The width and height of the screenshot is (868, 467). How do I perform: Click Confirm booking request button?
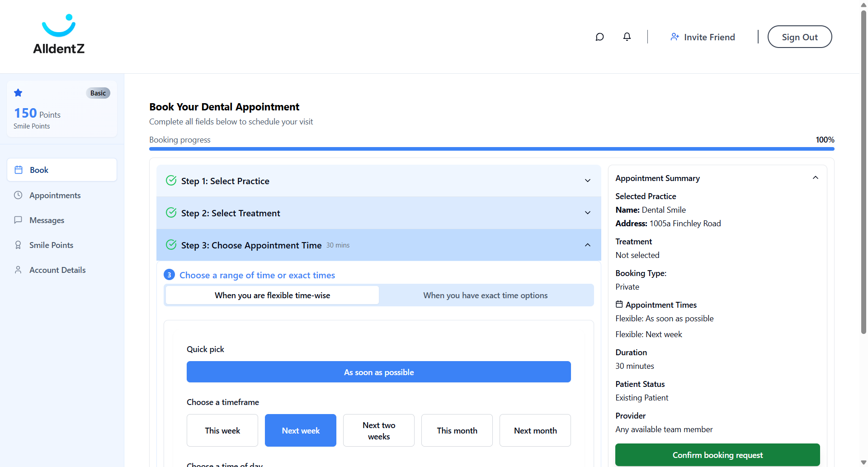[717, 455]
